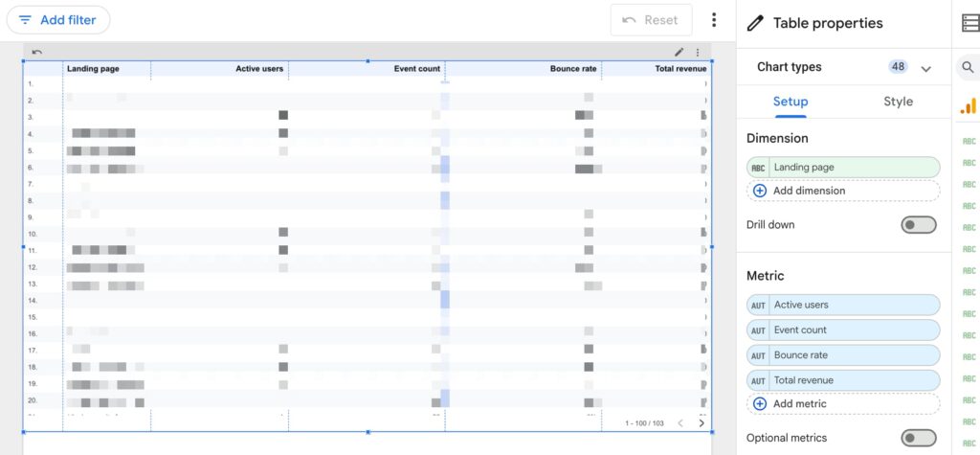Go to previous page of table results
The width and height of the screenshot is (980, 455).
point(680,422)
